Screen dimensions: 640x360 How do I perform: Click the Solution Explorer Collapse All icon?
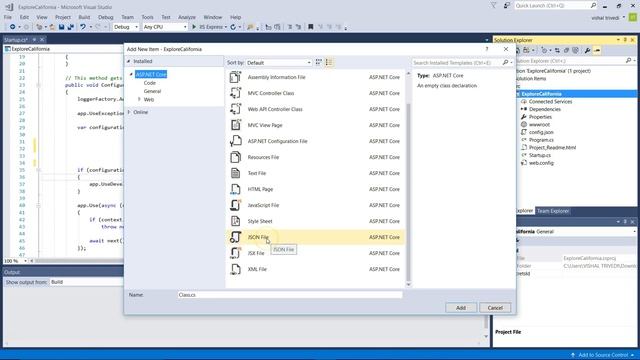566,50
